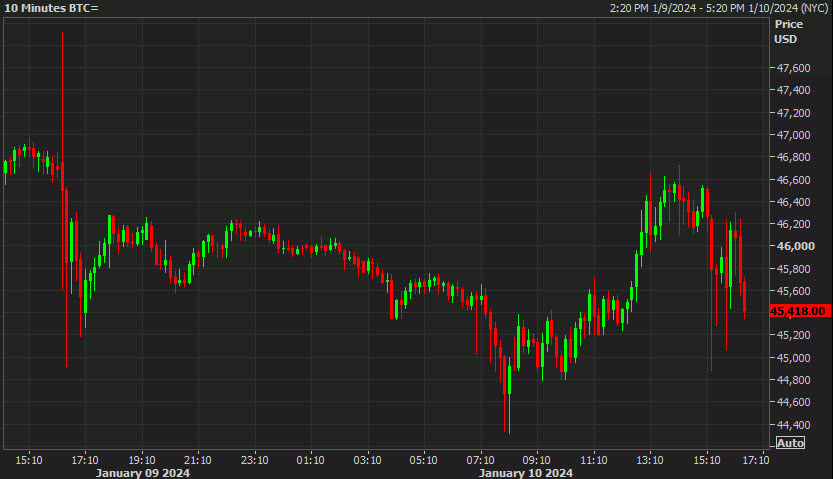Click the 21:10 time axis label
Image resolution: width=833 pixels, height=479 pixels.
(x=198, y=460)
